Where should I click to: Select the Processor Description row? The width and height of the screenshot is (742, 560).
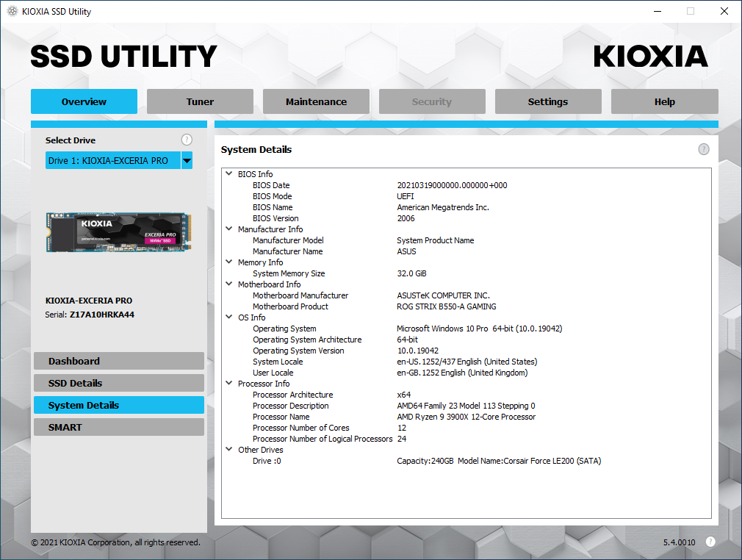coord(466,406)
